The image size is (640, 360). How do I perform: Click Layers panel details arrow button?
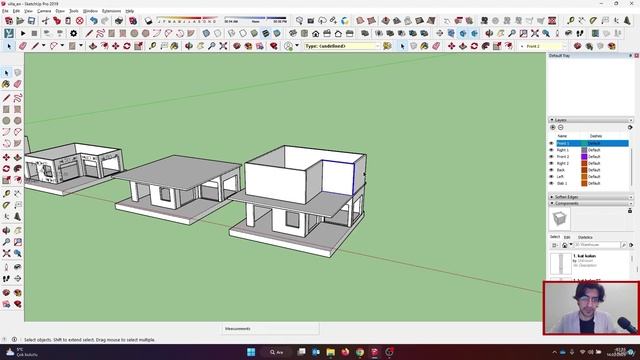point(630,128)
